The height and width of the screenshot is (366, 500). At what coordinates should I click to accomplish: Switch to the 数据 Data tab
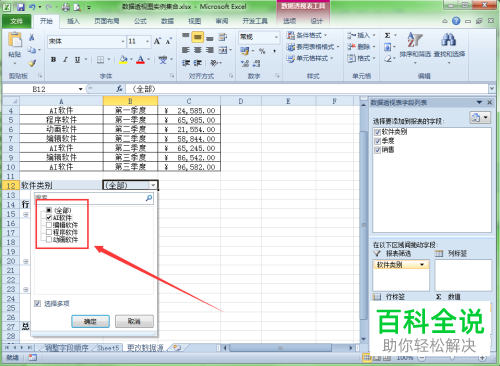coord(167,21)
